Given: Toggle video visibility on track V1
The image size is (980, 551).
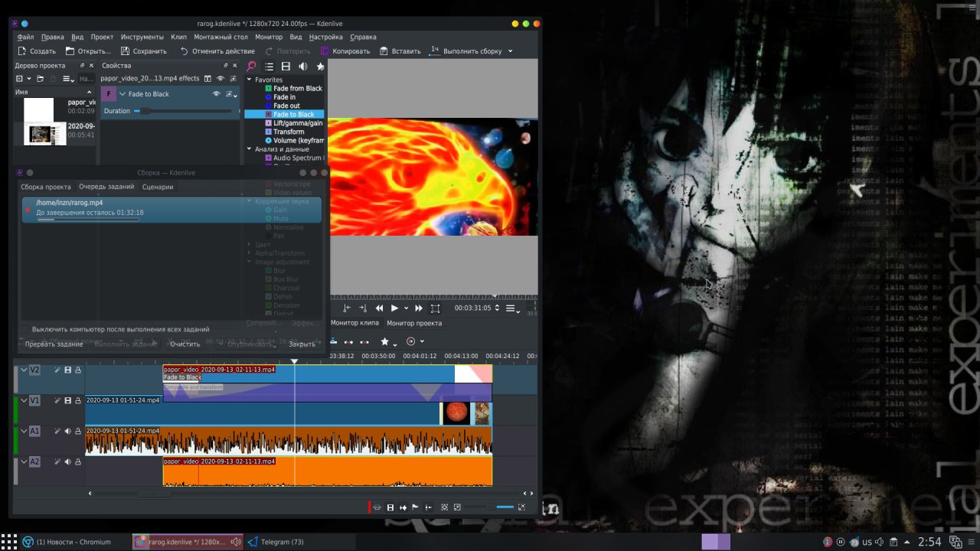Looking at the screenshot, I should click(67, 401).
